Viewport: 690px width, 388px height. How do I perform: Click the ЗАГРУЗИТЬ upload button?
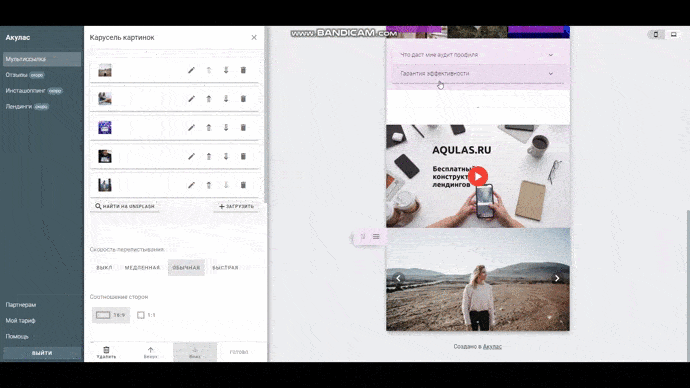pyautogui.click(x=236, y=206)
